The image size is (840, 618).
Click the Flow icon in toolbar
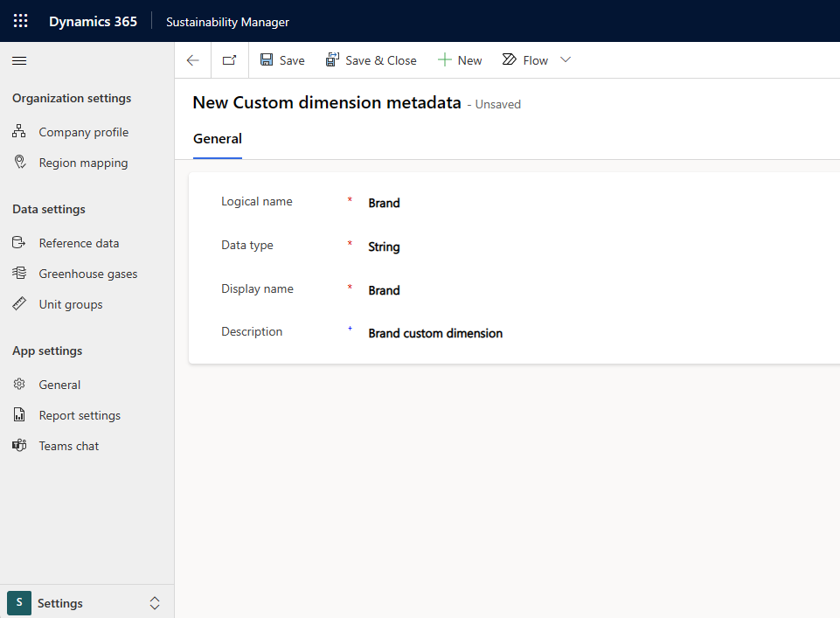tap(510, 60)
